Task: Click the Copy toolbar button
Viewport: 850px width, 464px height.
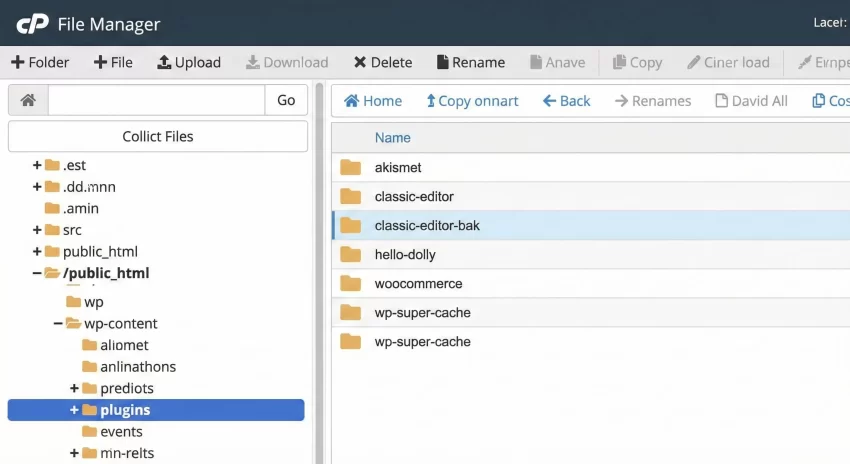Action: (x=637, y=62)
